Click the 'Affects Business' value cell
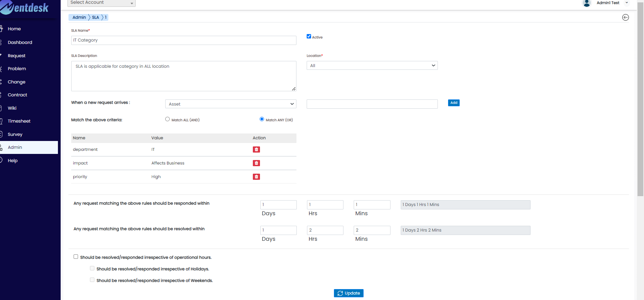The image size is (644, 300). tap(168, 163)
